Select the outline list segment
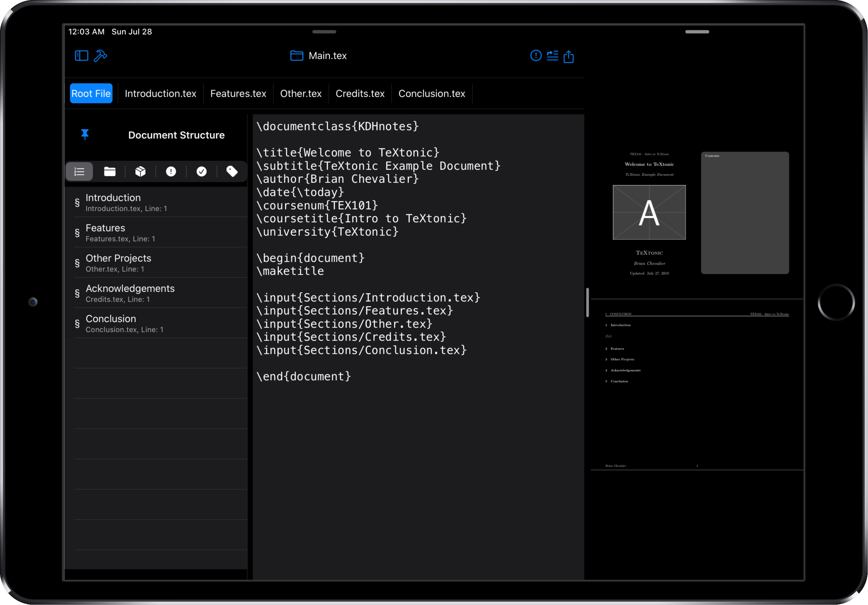This screenshot has height=605, width=868. coord(79,172)
